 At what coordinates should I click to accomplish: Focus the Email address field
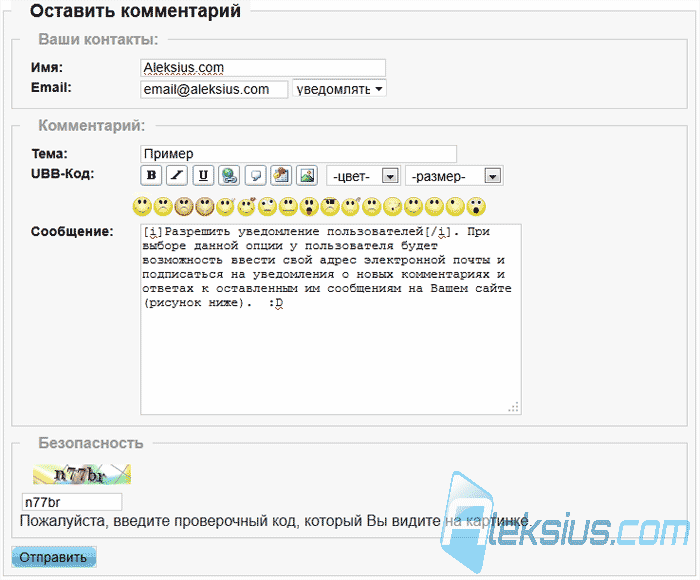tap(214, 89)
